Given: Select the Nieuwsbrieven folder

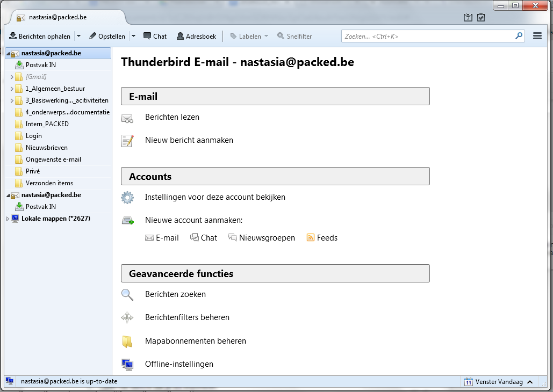Looking at the screenshot, I should pyautogui.click(x=46, y=148).
